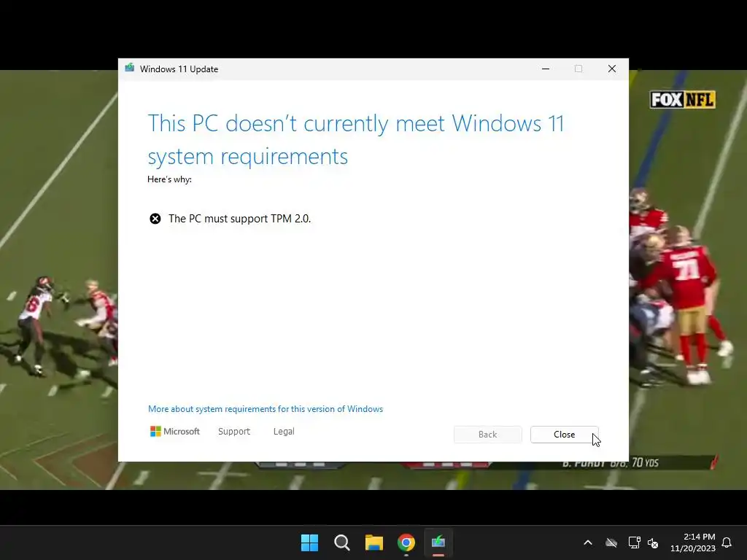Image resolution: width=747 pixels, height=560 pixels.
Task: Open Google Chrome from the taskbar
Action: tap(406, 542)
